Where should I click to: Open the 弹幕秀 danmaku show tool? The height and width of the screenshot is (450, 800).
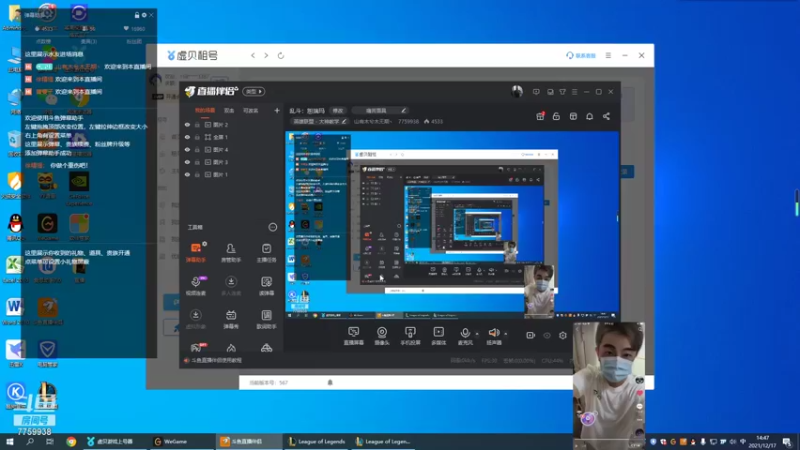pyautogui.click(x=231, y=319)
